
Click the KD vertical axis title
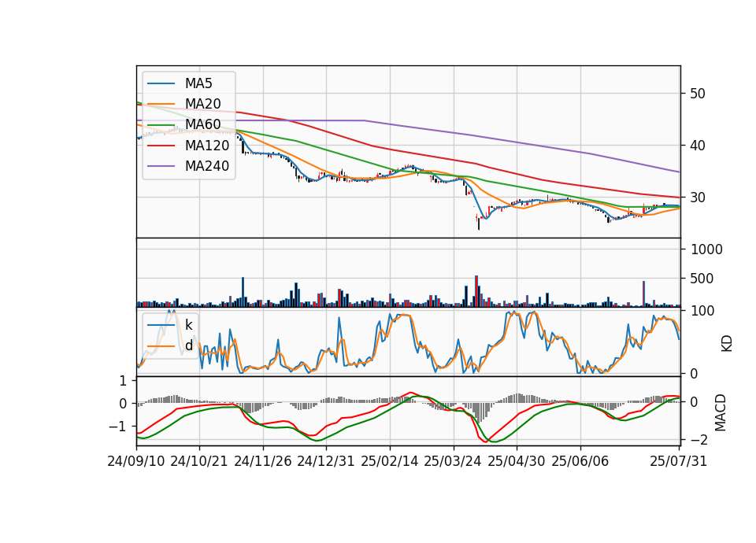click(726, 343)
